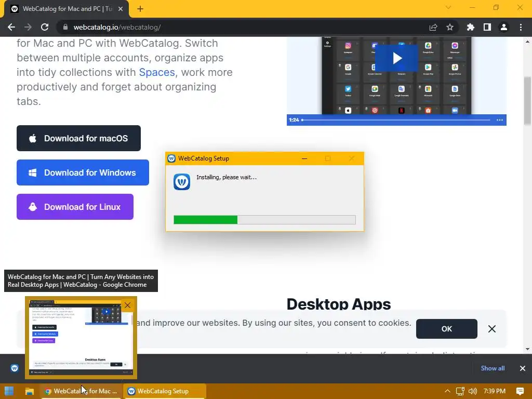Seek along the video progress bar
Viewport: 532px width, 399px height.
pyautogui.click(x=396, y=120)
